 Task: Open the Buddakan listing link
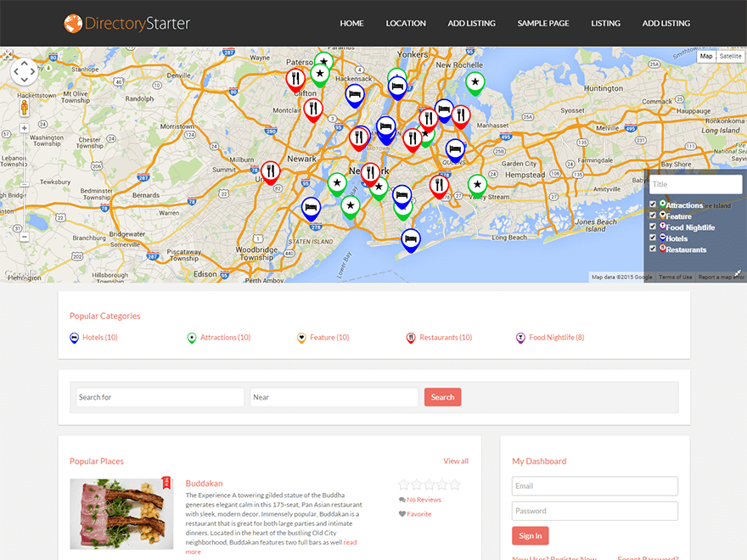pyautogui.click(x=204, y=483)
